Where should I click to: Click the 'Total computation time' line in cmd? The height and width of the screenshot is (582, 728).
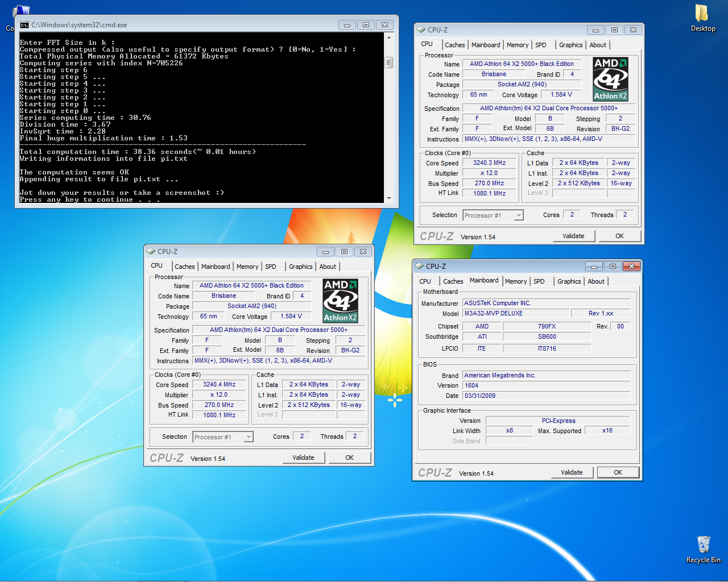pos(138,152)
